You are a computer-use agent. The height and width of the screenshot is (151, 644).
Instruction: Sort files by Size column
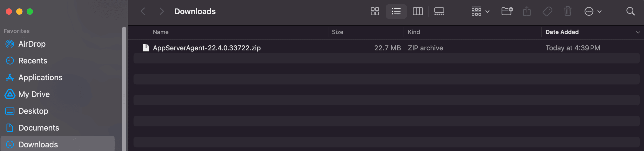(337, 32)
